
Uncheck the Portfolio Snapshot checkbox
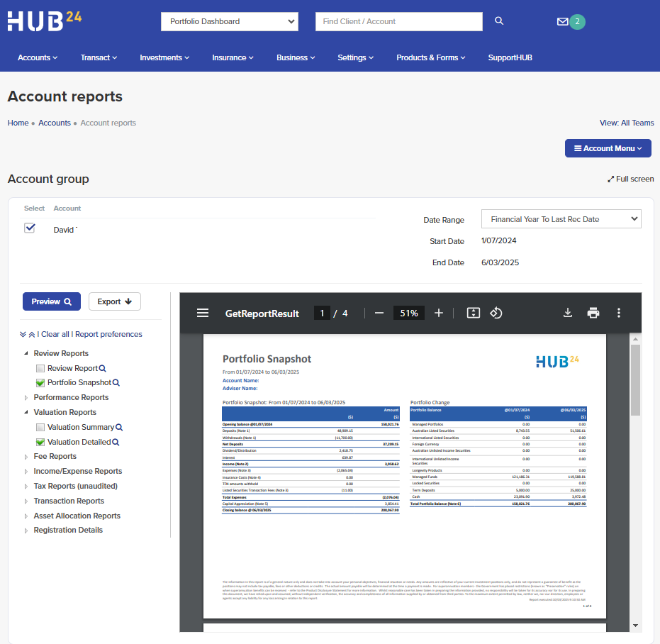pyautogui.click(x=40, y=383)
